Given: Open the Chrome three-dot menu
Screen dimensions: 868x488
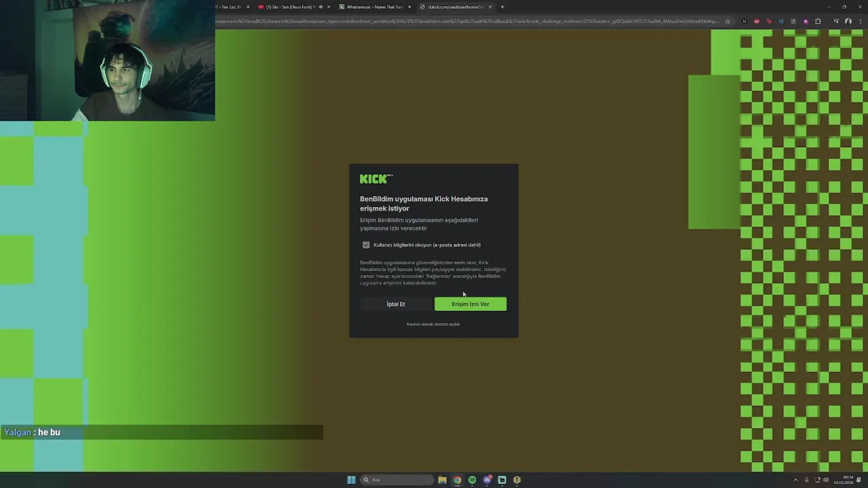Looking at the screenshot, I should [x=860, y=21].
